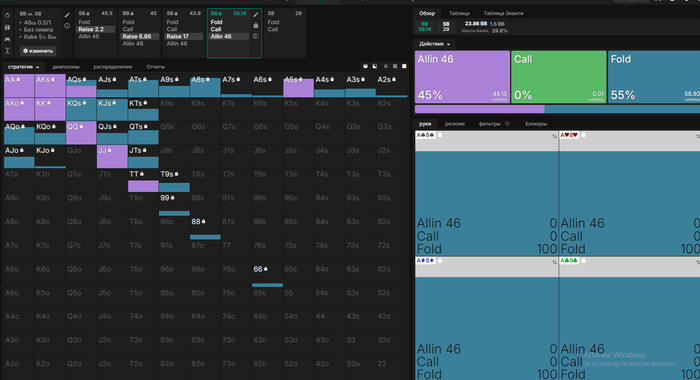Choose Call in the SB 29 node
700x380 pixels.
click(x=273, y=29)
